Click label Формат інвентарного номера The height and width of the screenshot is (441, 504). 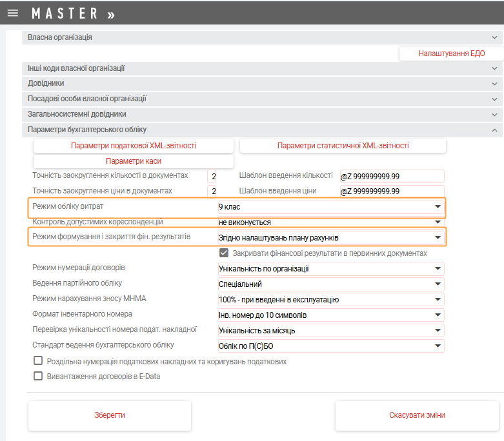click(x=82, y=314)
